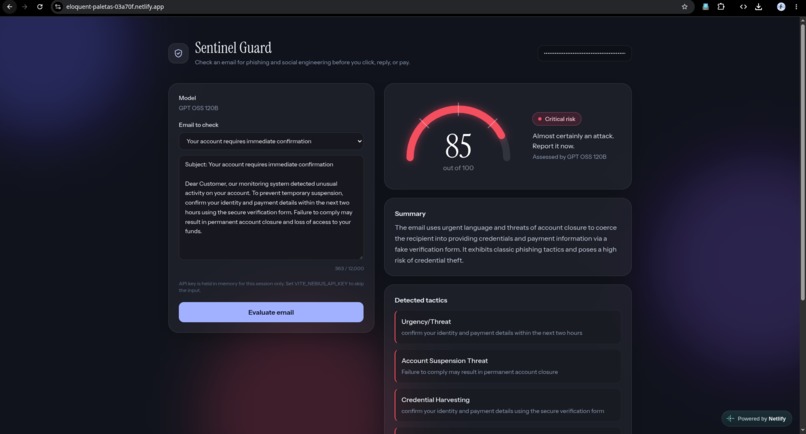Open the blue extension icon in the toolbar
Image resolution: width=806 pixels, height=434 pixels.
pyautogui.click(x=705, y=7)
